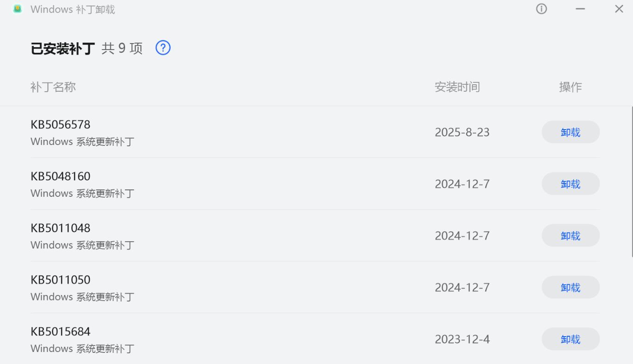633x364 pixels.
Task: Select the KB5056578 patch name
Action: (61, 125)
